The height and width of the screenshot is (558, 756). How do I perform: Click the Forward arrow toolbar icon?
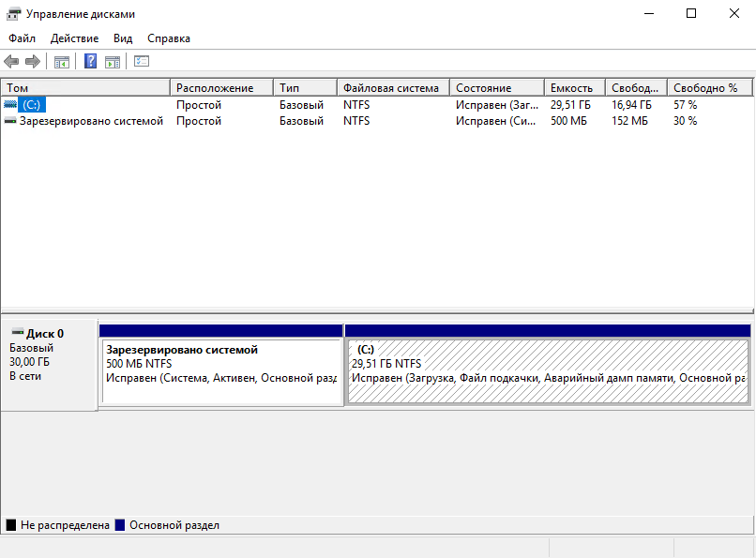pyautogui.click(x=32, y=61)
